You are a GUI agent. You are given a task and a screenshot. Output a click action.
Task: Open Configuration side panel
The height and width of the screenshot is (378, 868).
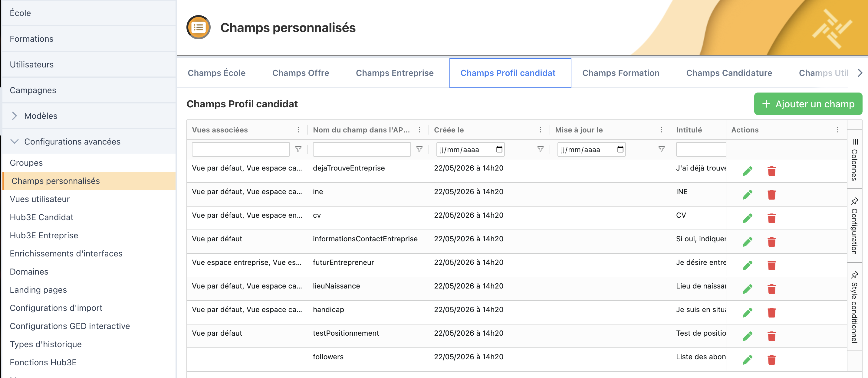click(x=854, y=226)
